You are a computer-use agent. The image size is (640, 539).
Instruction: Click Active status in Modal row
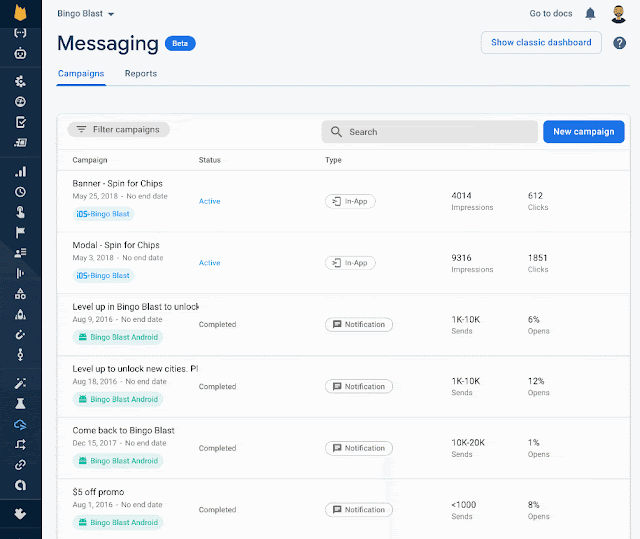pos(209,263)
